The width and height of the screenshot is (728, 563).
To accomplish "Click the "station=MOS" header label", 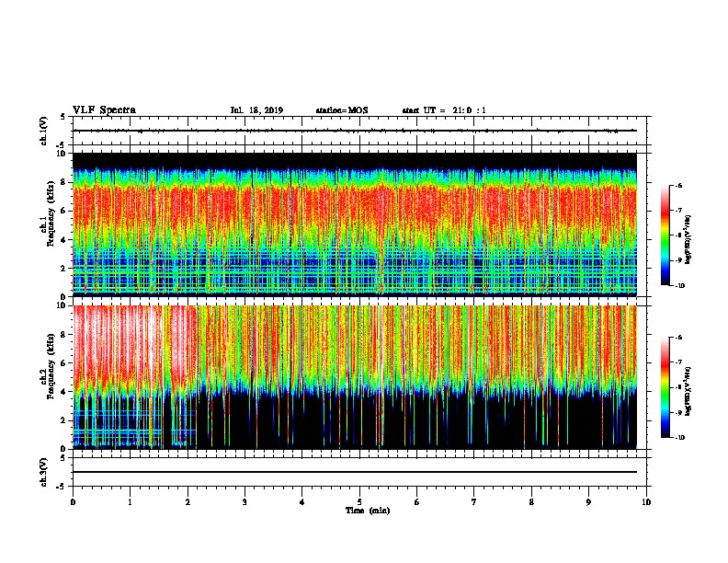I will (342, 110).
